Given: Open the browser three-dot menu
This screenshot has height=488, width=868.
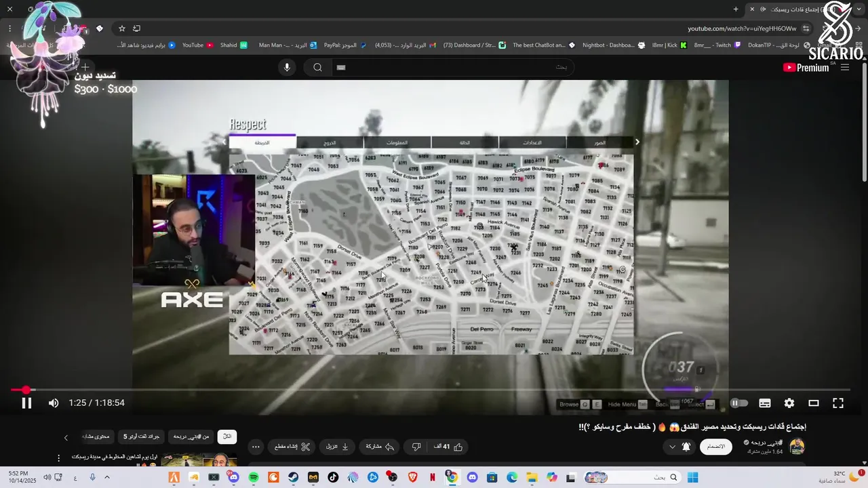Looking at the screenshot, I should coord(9,28).
